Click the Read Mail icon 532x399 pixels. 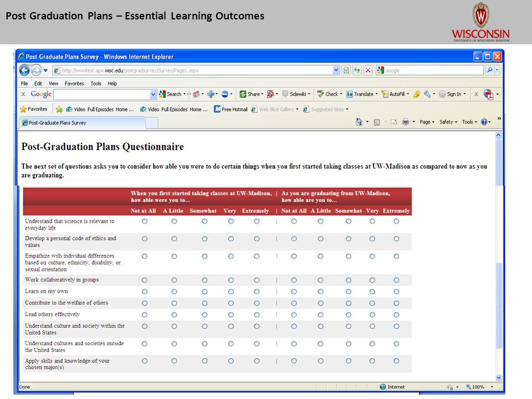click(x=393, y=122)
